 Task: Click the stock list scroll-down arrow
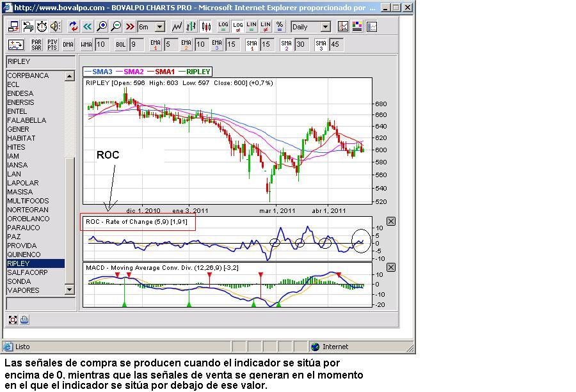[70, 290]
